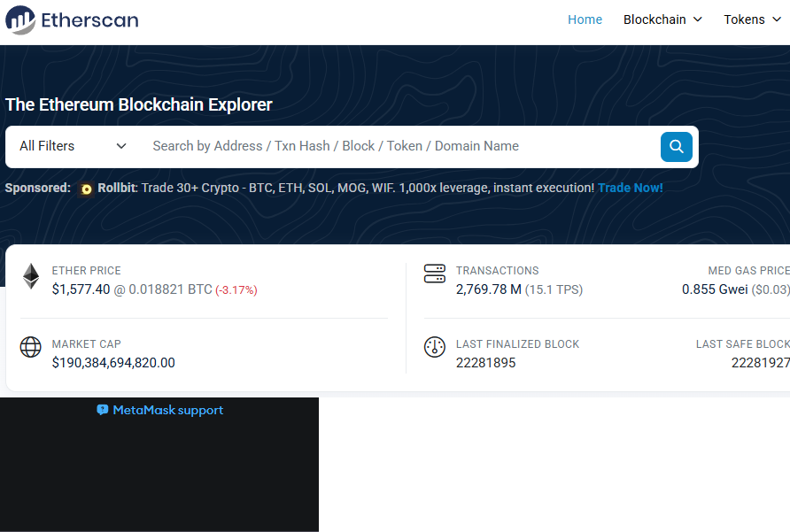Image resolution: width=790 pixels, height=532 pixels.
Task: Click the Etherscan logo icon
Action: [x=20, y=20]
